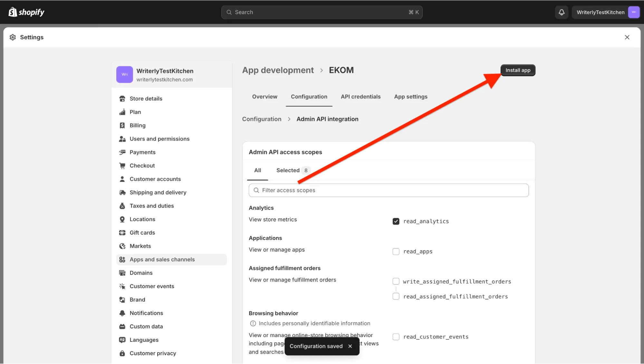The height and width of the screenshot is (364, 644).
Task: Click the Customer accounts icon
Action: pyautogui.click(x=122, y=179)
